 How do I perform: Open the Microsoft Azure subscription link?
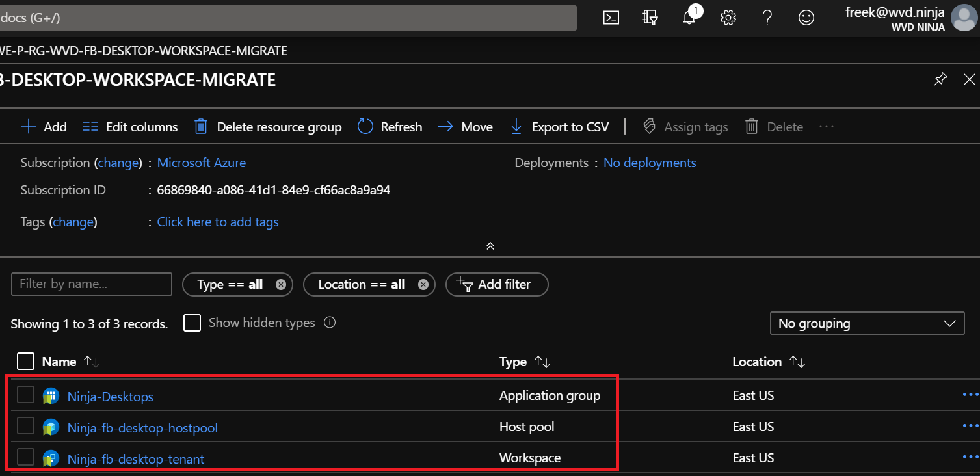point(202,163)
